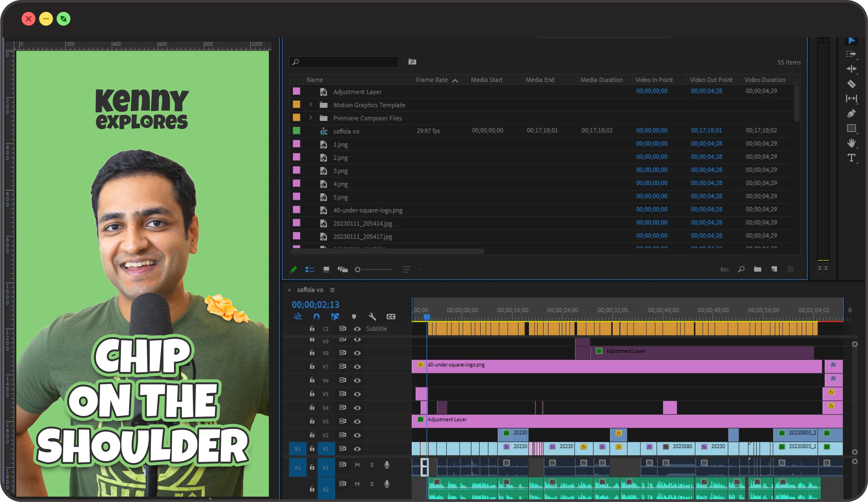Viewport: 868px width, 502px height.
Task: Adjust thumbnail zoom slider in project
Action: 373,270
